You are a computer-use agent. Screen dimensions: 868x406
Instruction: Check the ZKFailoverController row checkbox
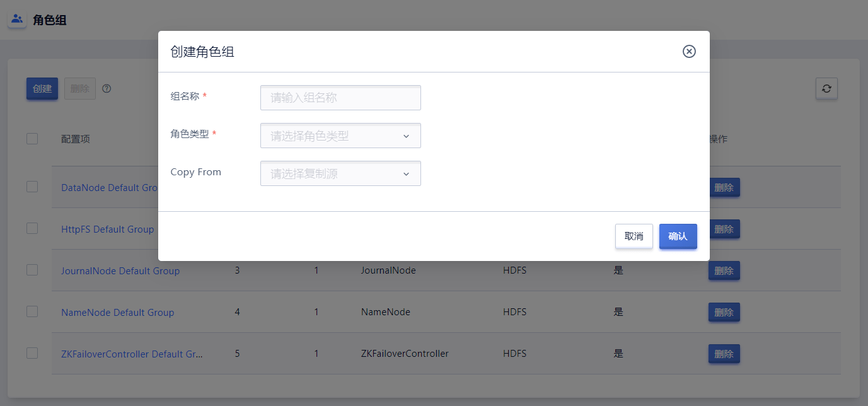click(x=32, y=353)
